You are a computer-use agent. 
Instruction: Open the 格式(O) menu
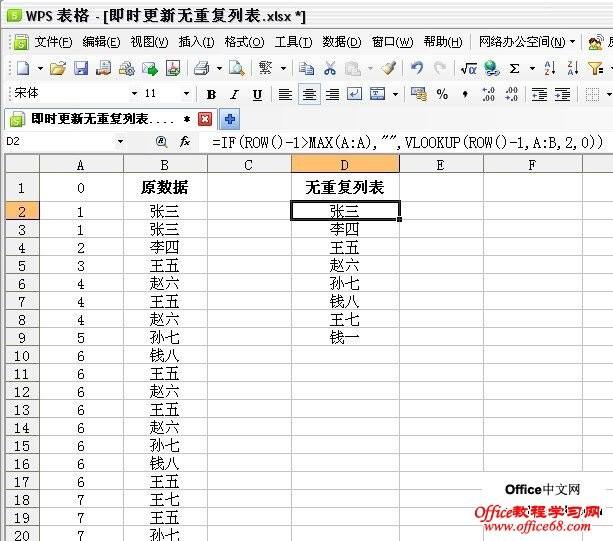pyautogui.click(x=244, y=41)
